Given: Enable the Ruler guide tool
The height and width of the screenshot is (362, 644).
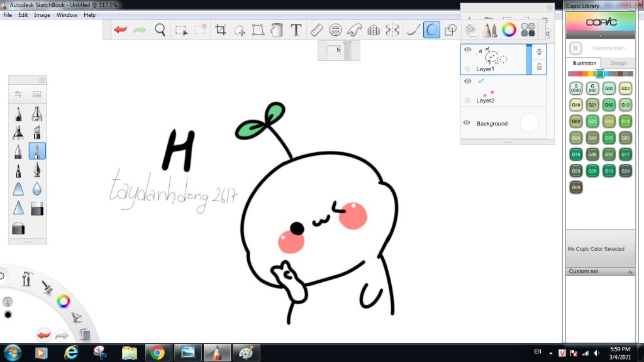Looking at the screenshot, I should [316, 30].
